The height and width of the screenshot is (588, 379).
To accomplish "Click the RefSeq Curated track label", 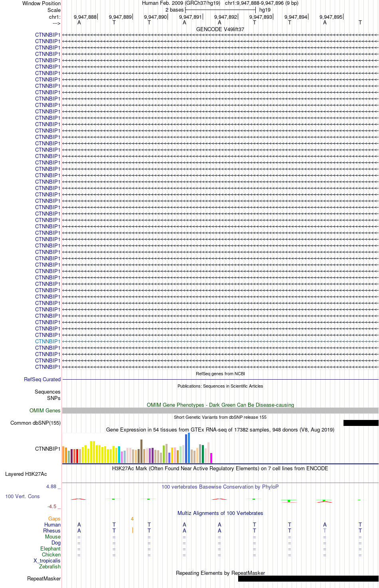I will (x=42, y=379).
